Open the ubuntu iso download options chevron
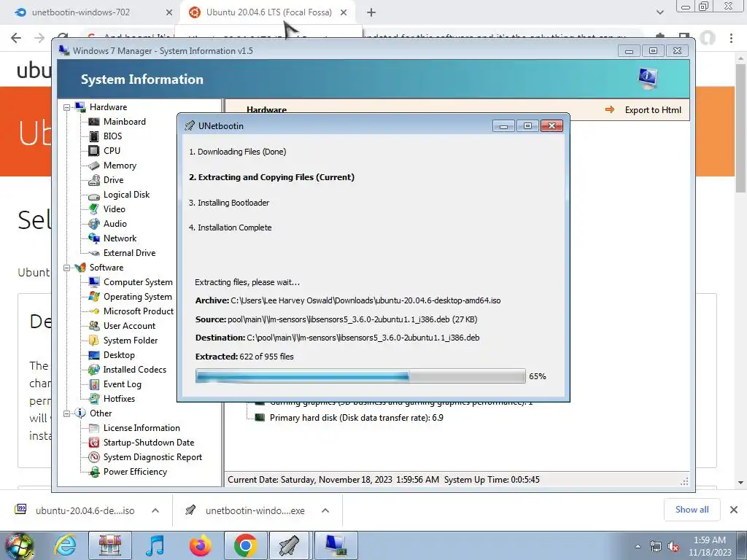The height and width of the screenshot is (560, 747). tap(155, 510)
